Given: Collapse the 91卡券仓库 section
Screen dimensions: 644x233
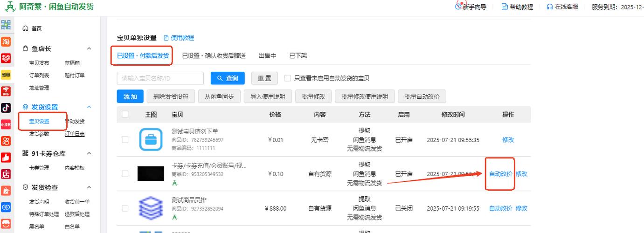Looking at the screenshot, I should coord(89,154).
